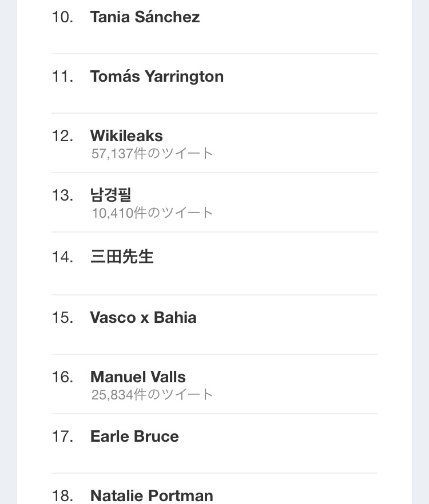Image resolution: width=429 pixels, height=504 pixels.
Task: Click rank number 12 beside Wikileaks
Action: pos(62,136)
